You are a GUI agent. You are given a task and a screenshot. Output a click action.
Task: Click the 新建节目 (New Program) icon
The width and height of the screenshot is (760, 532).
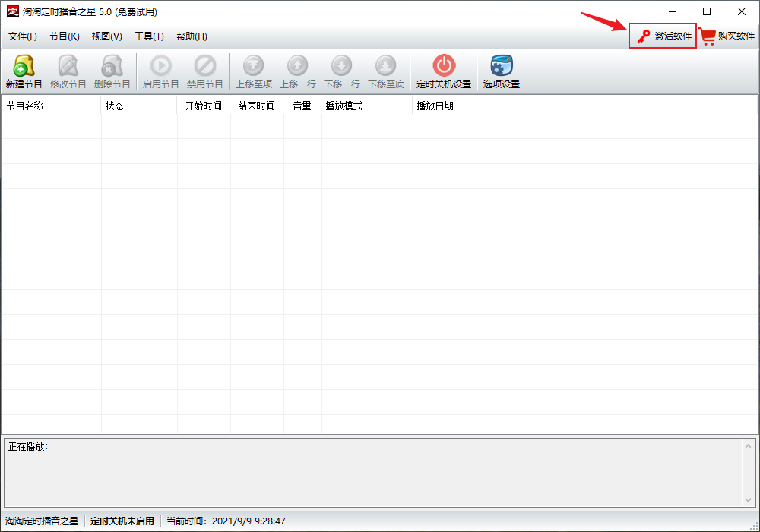(24, 72)
